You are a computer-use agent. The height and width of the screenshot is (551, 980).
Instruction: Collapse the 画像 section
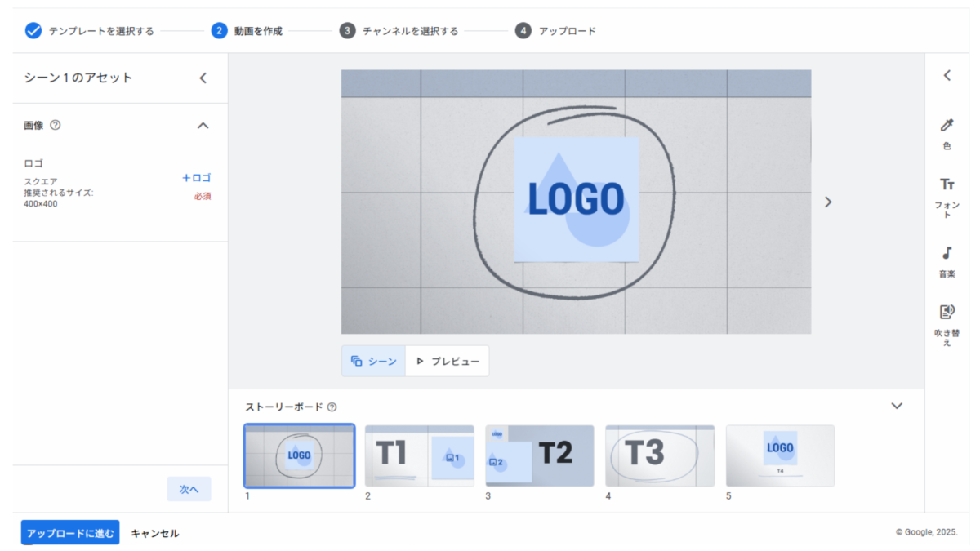[x=203, y=126]
